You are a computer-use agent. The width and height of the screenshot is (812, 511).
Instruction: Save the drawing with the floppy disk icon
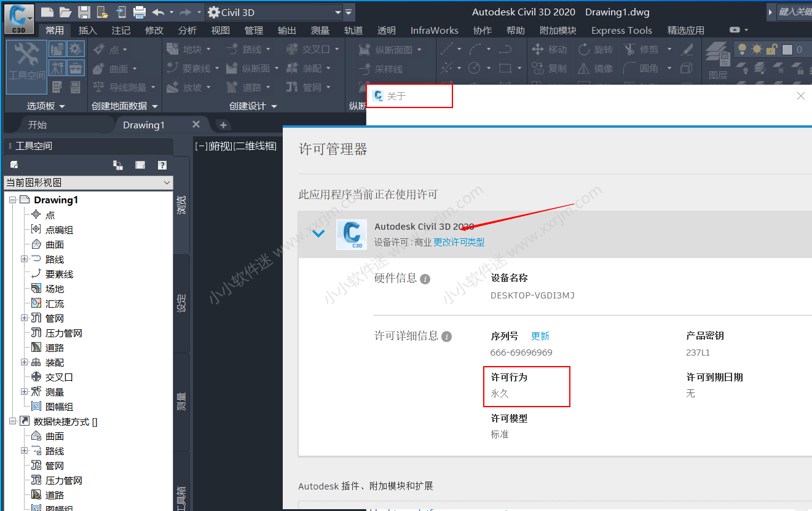pyautogui.click(x=84, y=12)
